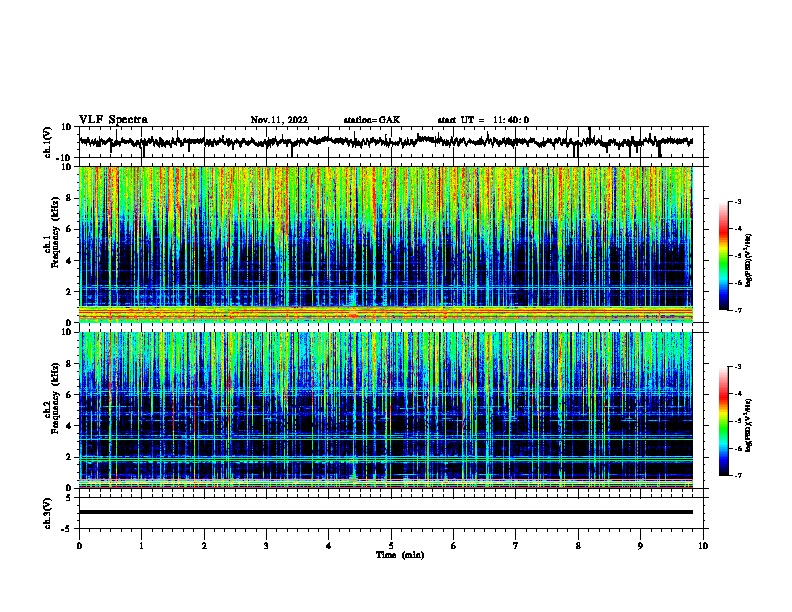Click the date "Nov.11, 2022"
792x612 pixels.
pyautogui.click(x=279, y=120)
